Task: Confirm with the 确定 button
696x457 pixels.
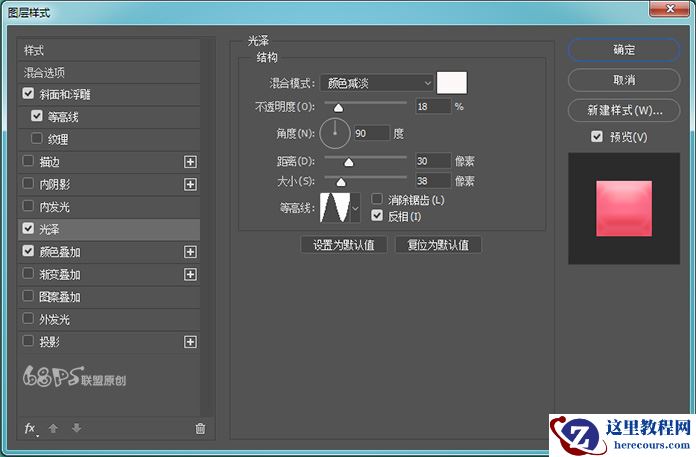Action: 624,50
